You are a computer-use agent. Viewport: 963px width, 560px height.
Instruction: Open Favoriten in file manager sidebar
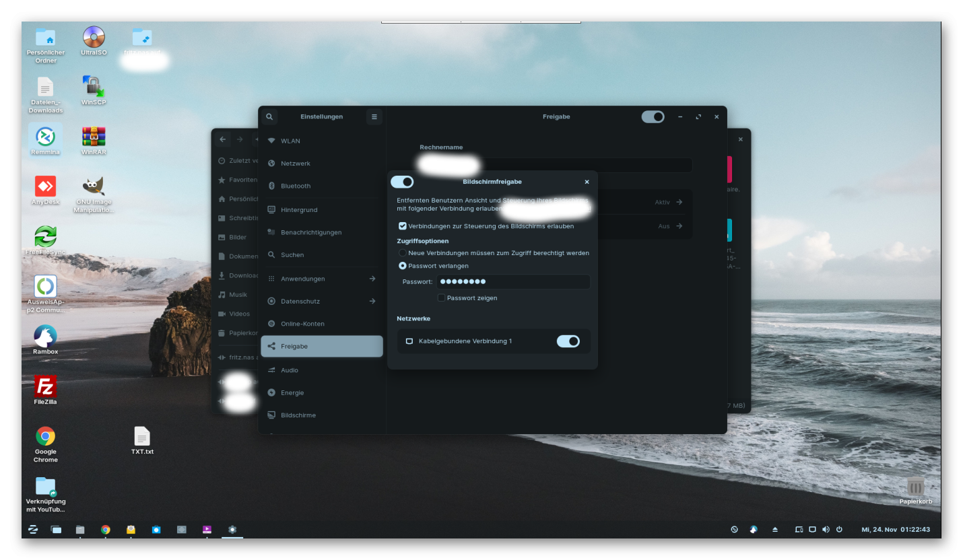[236, 180]
